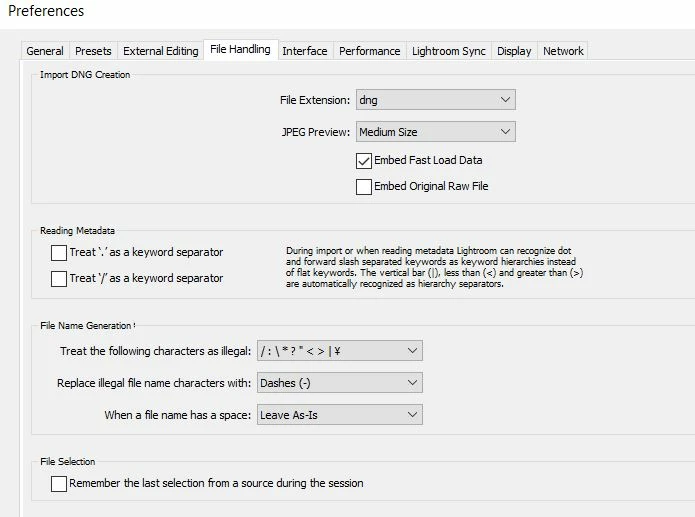This screenshot has width=695, height=517.
Task: Open the File Extension dropdown
Action: coord(436,100)
